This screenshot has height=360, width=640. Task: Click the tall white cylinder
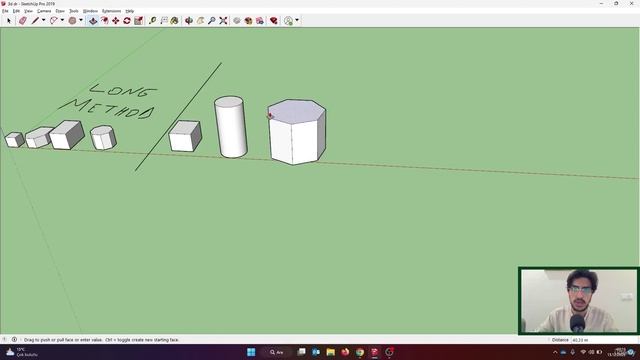(x=231, y=127)
